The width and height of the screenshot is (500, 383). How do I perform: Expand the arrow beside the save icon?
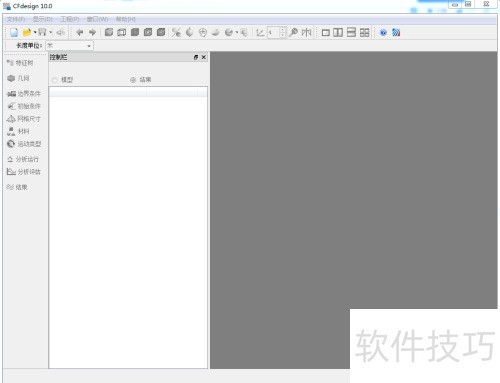[51, 32]
